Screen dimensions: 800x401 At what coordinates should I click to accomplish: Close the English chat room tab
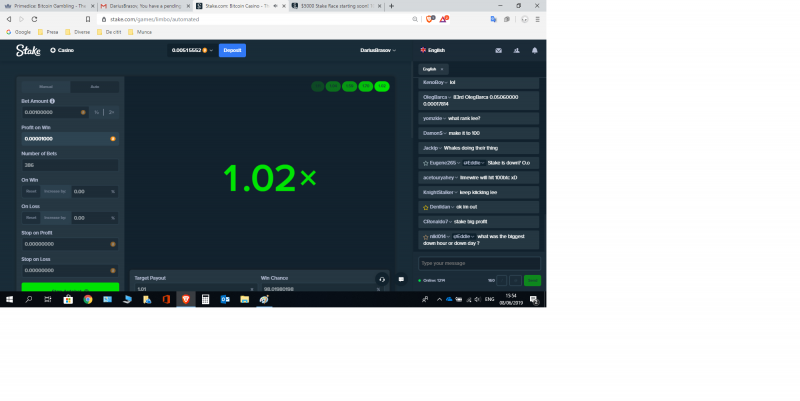[x=442, y=69]
